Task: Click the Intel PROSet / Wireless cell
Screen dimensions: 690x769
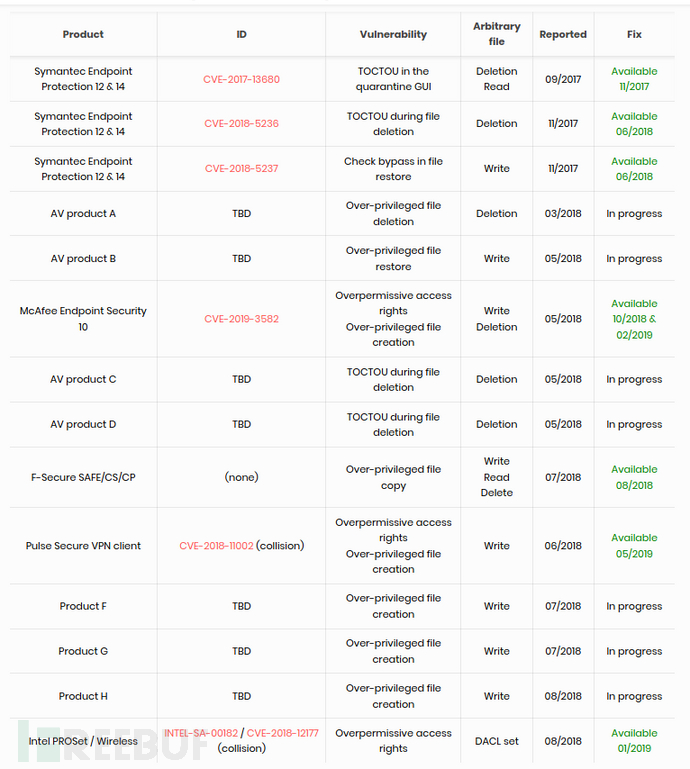Action: (x=83, y=741)
